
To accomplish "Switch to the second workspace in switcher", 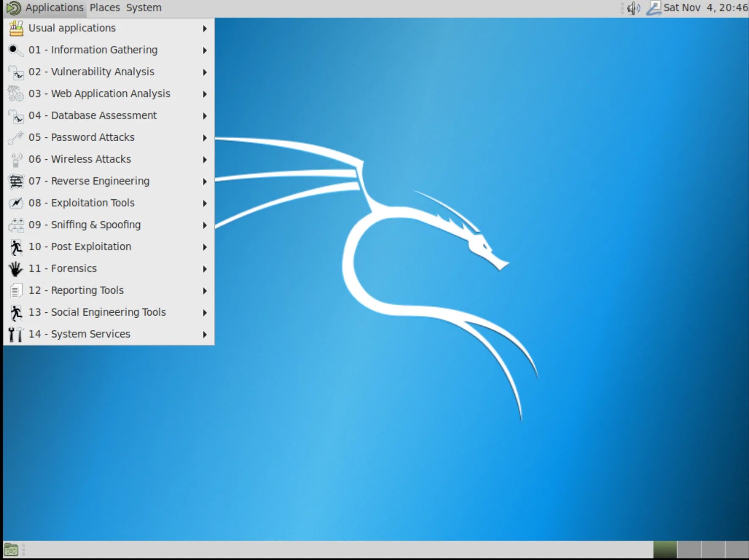I will point(689,550).
